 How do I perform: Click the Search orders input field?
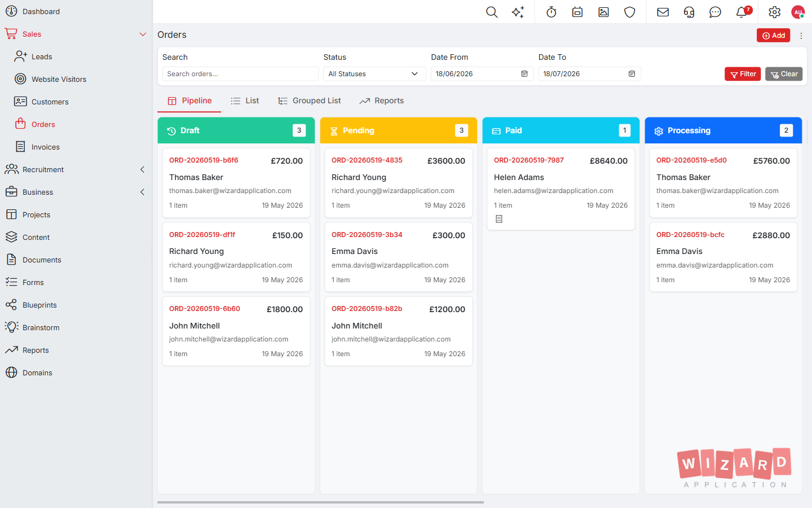tap(240, 74)
